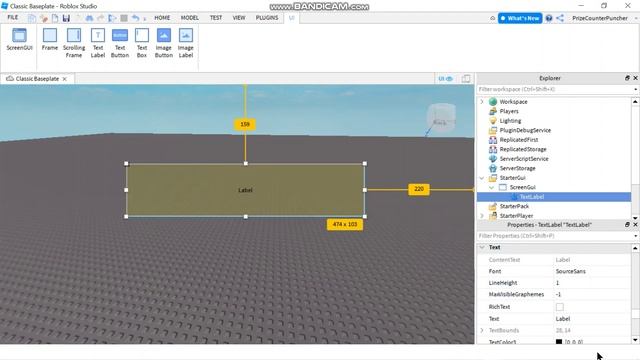Viewport: 640px width, 360px height.
Task: Collapse the Text properties section
Action: pos(482,247)
